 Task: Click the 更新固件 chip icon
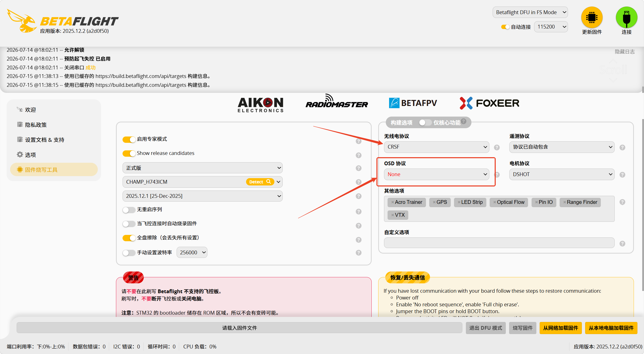pos(592,17)
